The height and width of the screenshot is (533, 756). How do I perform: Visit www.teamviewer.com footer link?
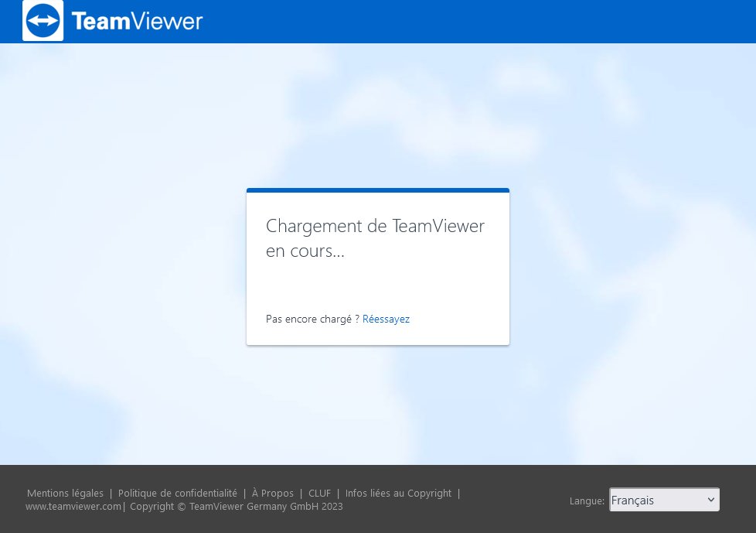[x=73, y=507]
